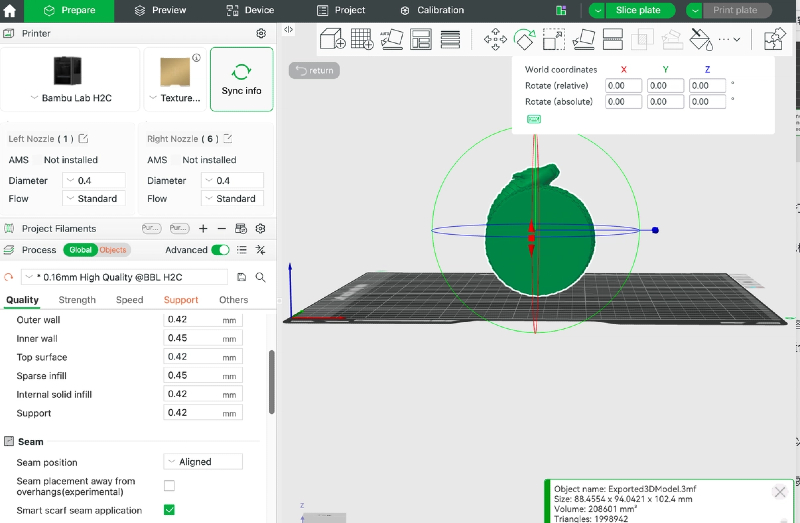
Task: Open the 0.16mm High Quality preset dropdown
Action: (124, 277)
